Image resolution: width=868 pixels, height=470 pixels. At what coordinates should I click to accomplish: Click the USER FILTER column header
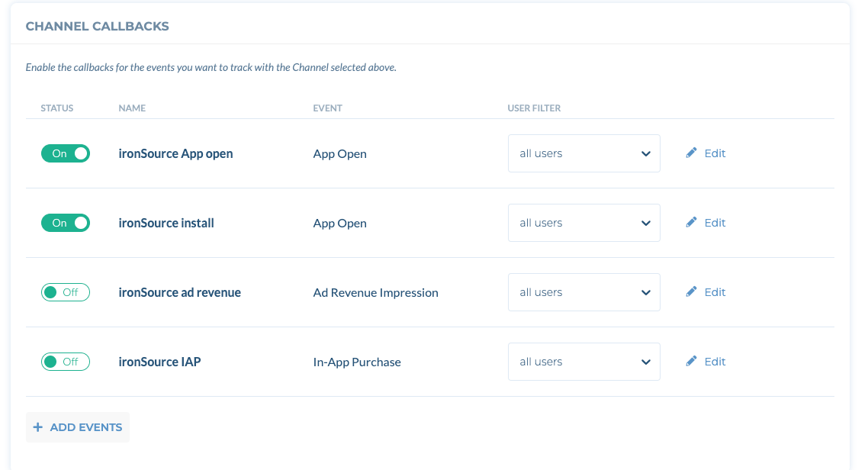(534, 108)
